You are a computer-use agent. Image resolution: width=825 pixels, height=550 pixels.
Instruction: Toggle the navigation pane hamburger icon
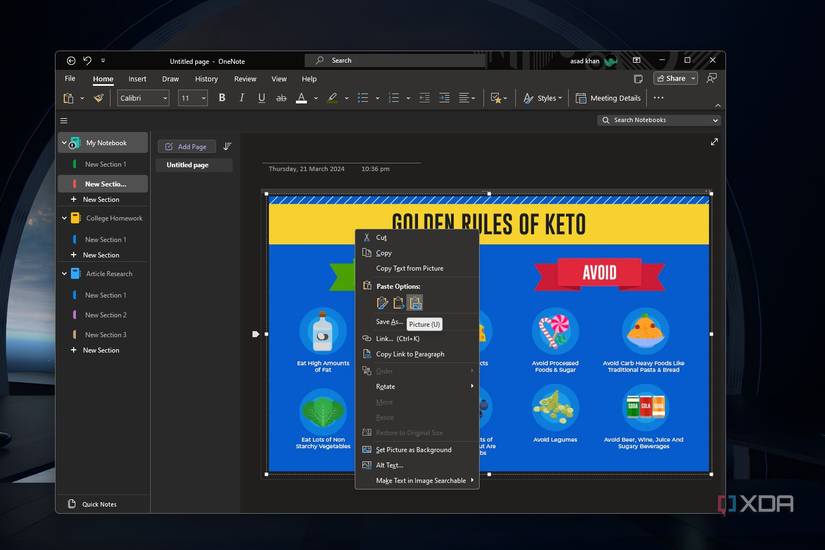coord(64,121)
